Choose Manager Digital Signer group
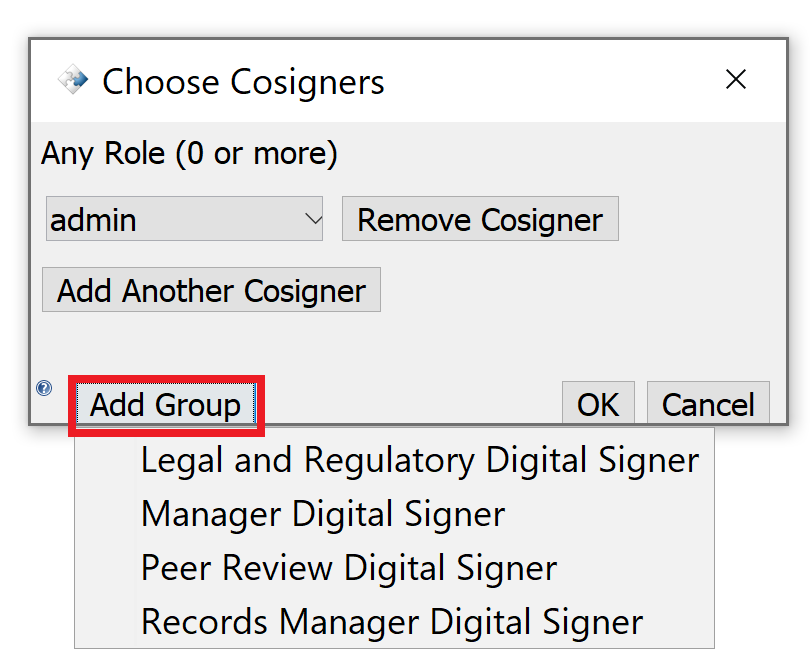This screenshot has height=668, width=812. tap(323, 514)
